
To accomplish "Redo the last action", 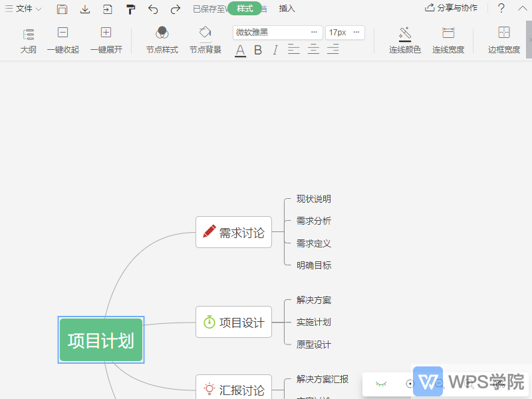I will coord(176,9).
